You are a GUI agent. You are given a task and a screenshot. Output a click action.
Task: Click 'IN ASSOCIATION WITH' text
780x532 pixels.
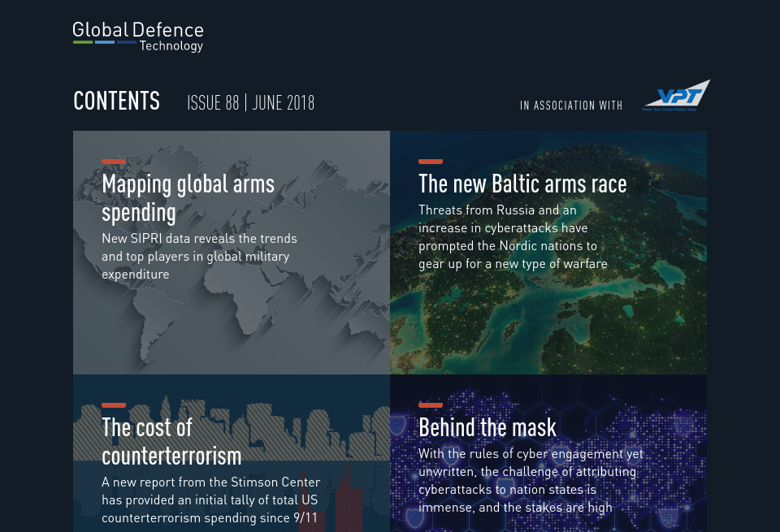[x=571, y=106]
